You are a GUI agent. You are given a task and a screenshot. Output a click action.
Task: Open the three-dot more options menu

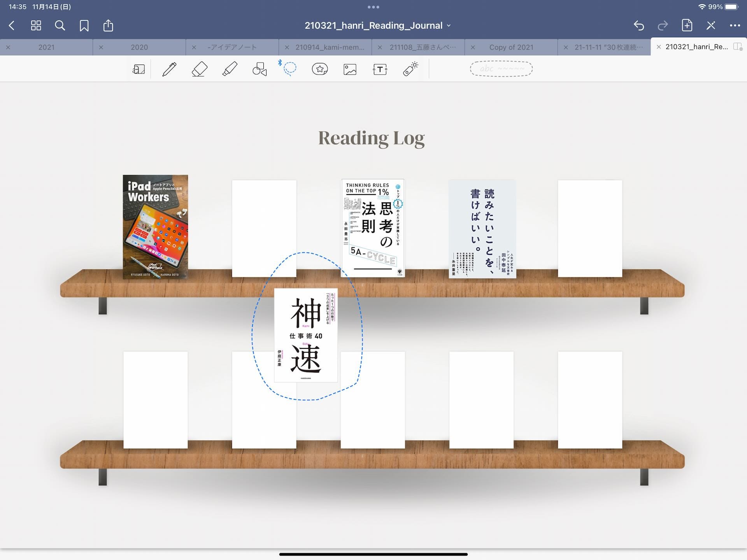(735, 26)
